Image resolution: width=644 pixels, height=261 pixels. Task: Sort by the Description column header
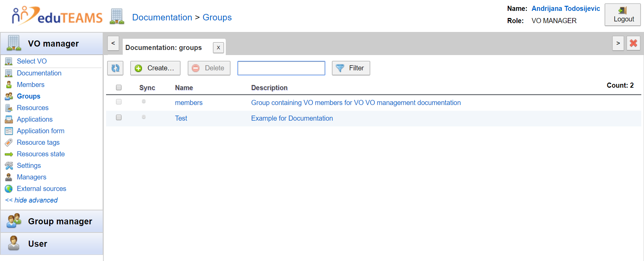269,88
